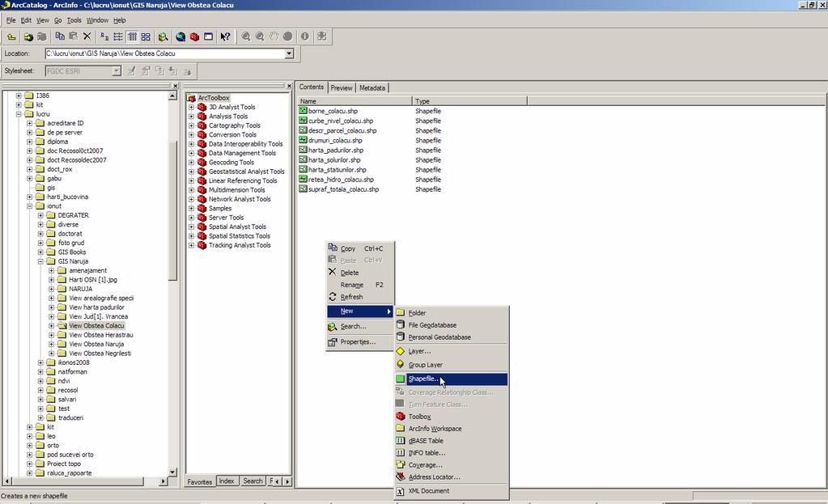This screenshot has width=828, height=504.
Task: Switch to Large Icons view
Action: click(104, 36)
